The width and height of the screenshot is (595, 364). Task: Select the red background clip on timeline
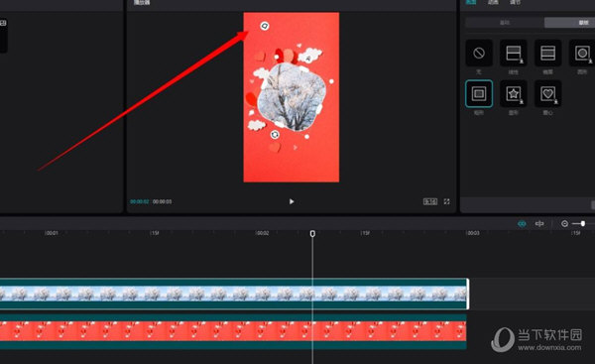(x=233, y=331)
